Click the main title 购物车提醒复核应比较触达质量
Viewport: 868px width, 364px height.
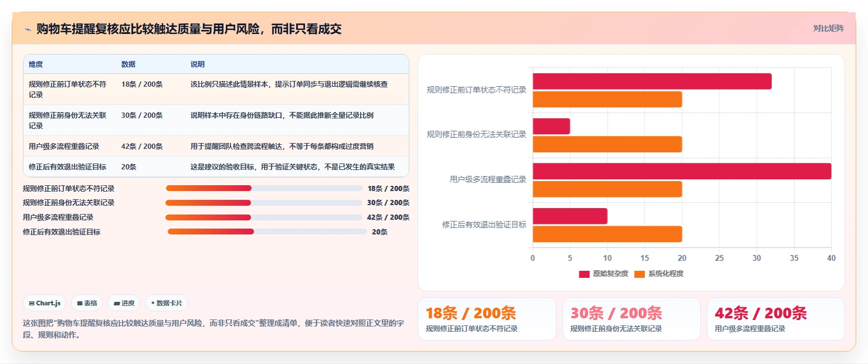click(189, 29)
